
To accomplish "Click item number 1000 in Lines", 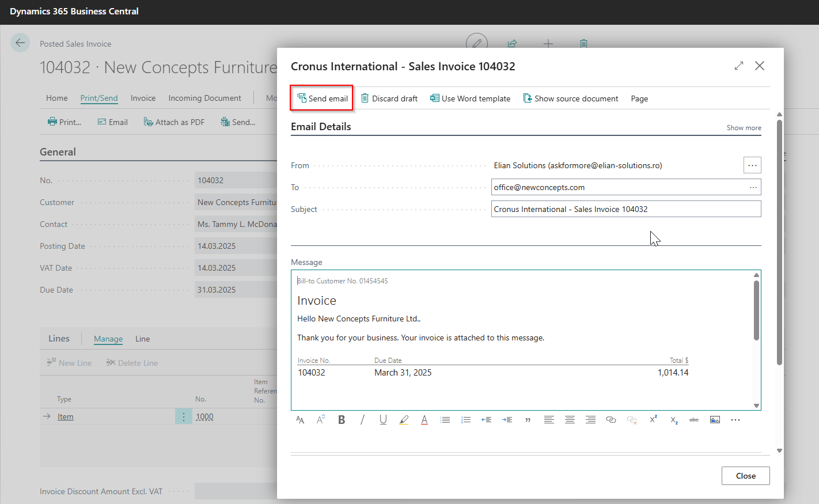I will tap(204, 416).
